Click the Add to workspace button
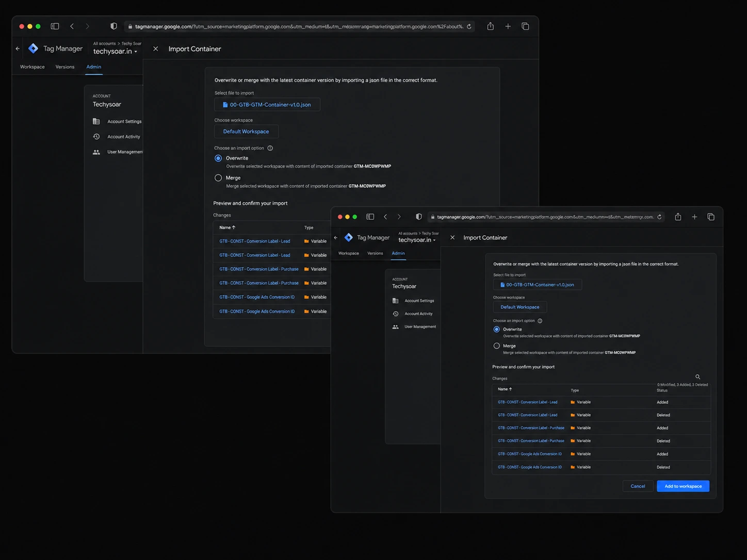The image size is (747, 560). tap(683, 486)
